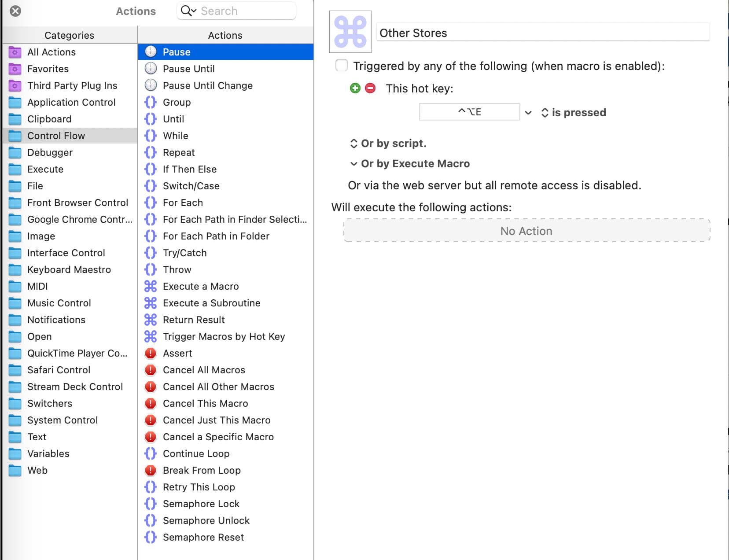The height and width of the screenshot is (560, 729).
Task: Click the File category folder icon
Action: pos(15,186)
